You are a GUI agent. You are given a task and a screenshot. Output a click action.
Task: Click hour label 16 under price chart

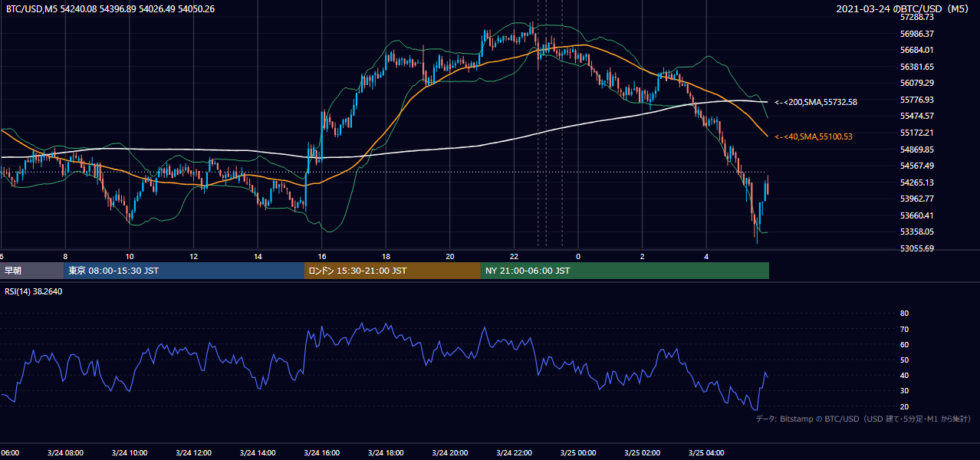point(322,256)
